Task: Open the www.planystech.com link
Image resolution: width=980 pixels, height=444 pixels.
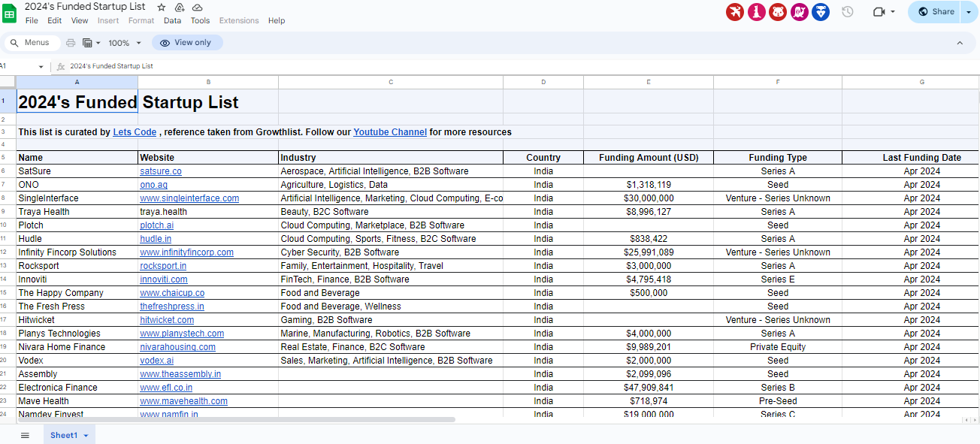Action: [182, 334]
